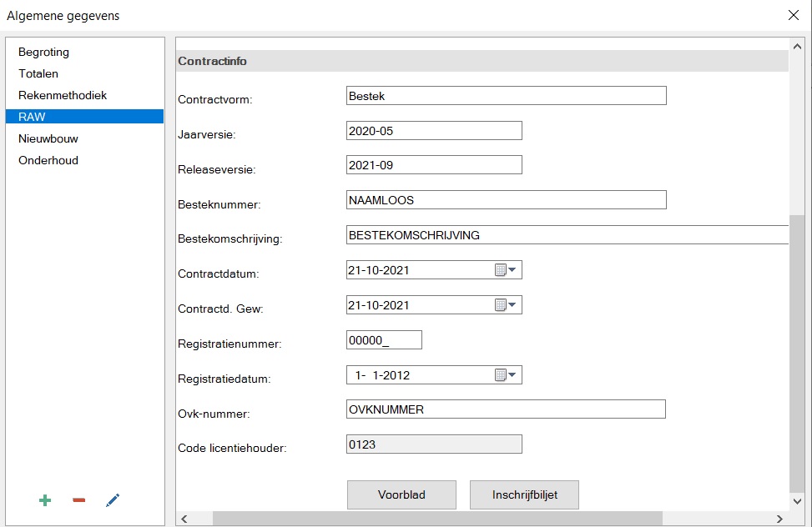Open the Contractdatum calendar dropdown
The width and height of the screenshot is (812, 527).
[506, 270]
